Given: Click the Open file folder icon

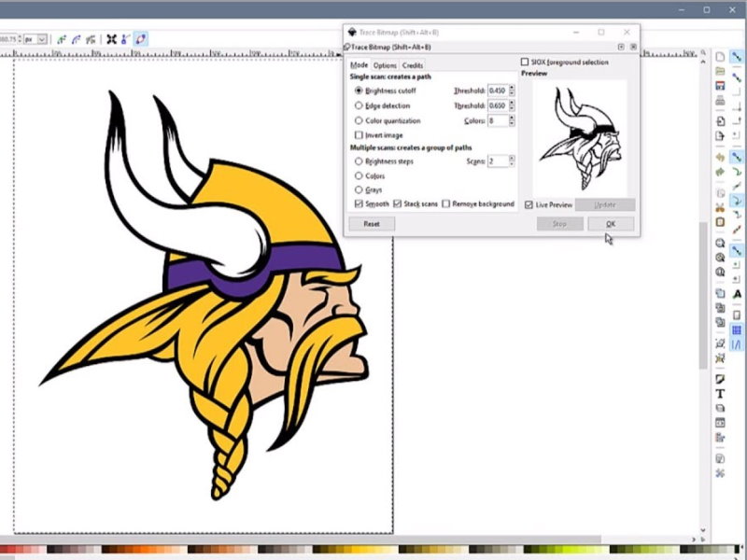Looking at the screenshot, I should 720,72.
